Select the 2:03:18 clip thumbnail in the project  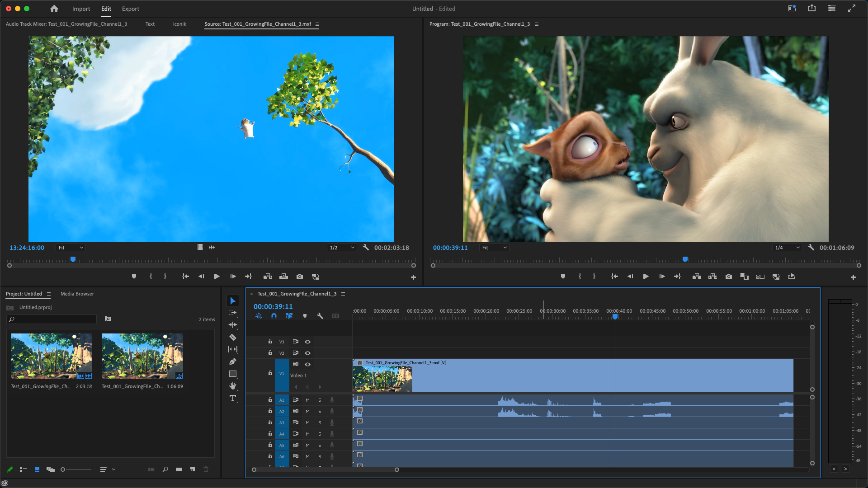[x=52, y=356]
